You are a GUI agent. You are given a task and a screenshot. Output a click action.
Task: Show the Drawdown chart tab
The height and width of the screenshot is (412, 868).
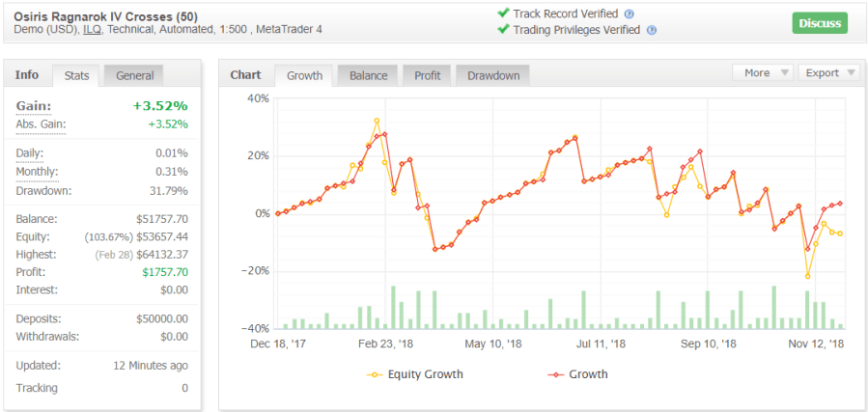coord(492,75)
